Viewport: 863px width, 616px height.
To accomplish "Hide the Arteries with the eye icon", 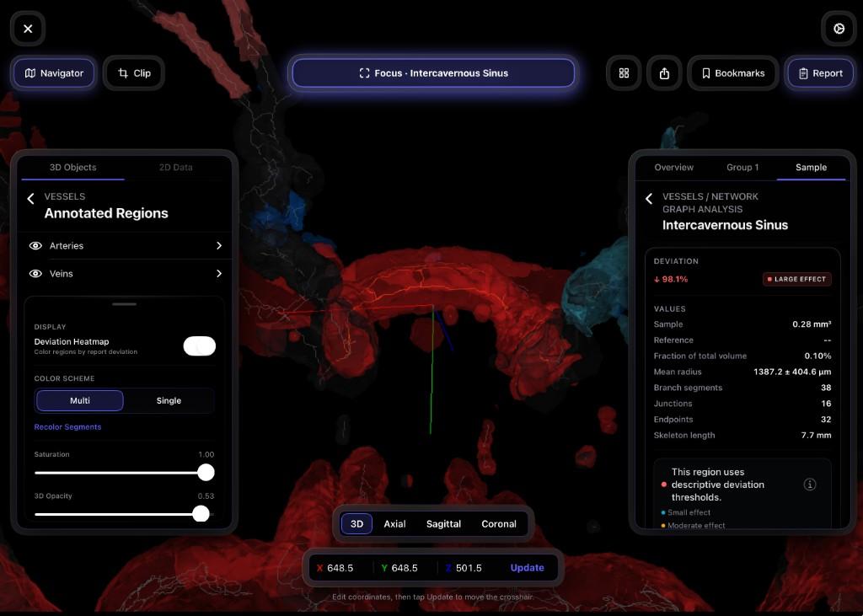I will 35,245.
